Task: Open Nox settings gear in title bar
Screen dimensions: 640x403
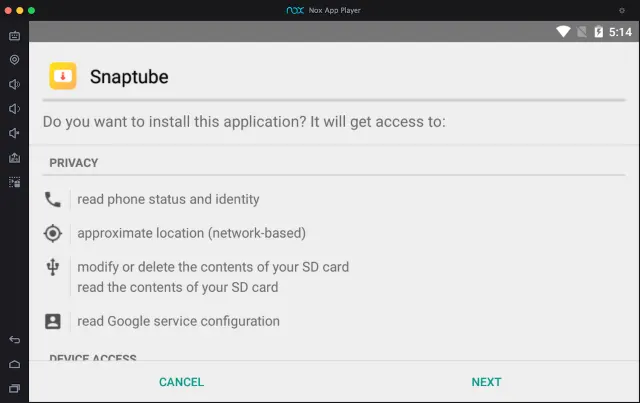Action: click(622, 11)
